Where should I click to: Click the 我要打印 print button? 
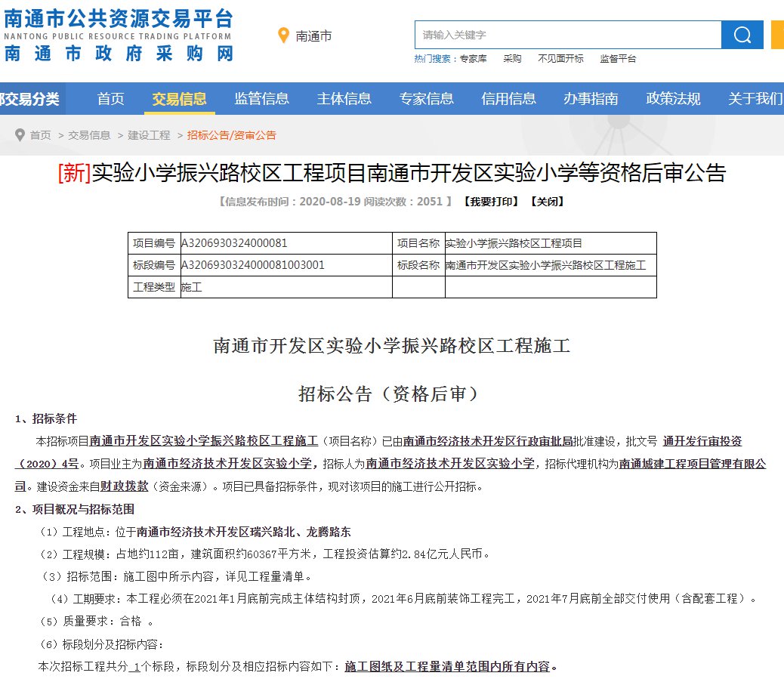pyautogui.click(x=492, y=202)
